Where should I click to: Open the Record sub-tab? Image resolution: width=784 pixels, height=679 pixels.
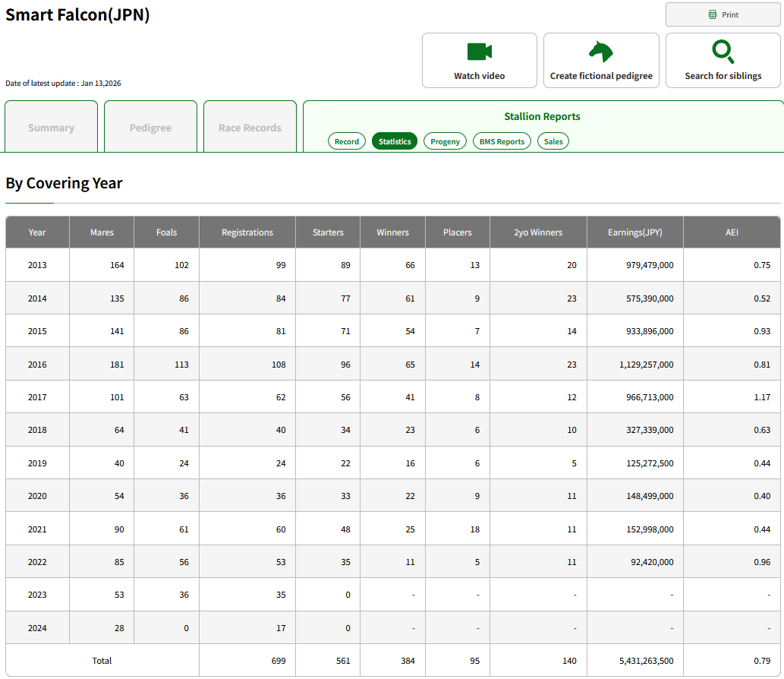click(347, 141)
